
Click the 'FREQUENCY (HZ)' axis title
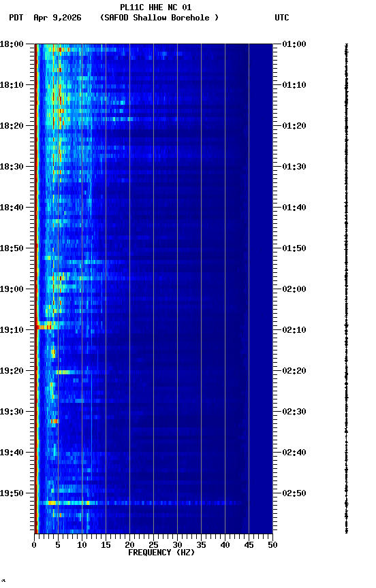point(161,553)
